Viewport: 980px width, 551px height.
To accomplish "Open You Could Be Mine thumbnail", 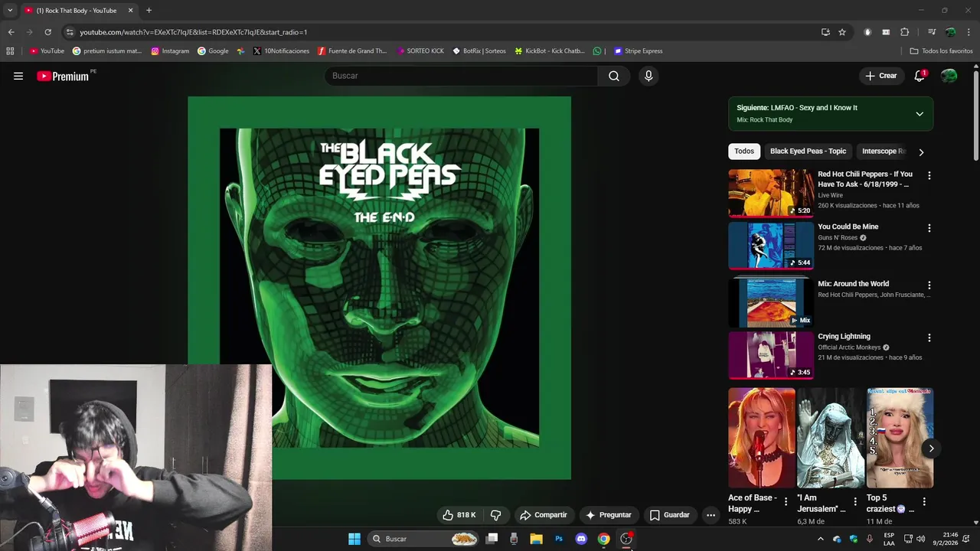I will (x=771, y=246).
